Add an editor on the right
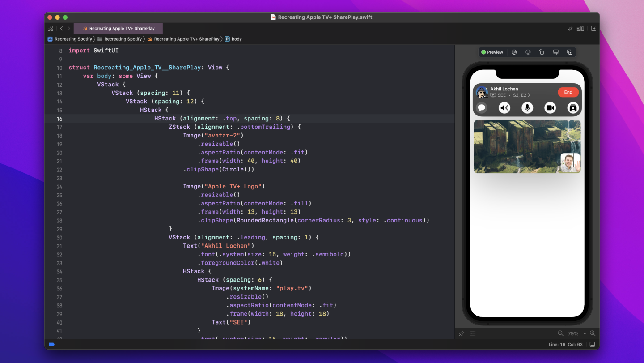The image size is (644, 363). tap(593, 28)
